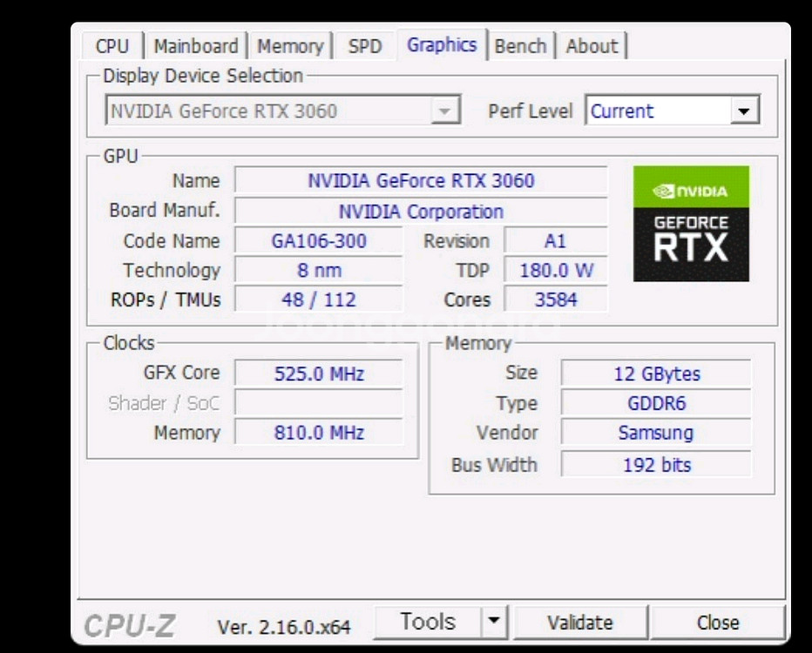Switch to the Mainboard tab
812x653 pixels.
[x=195, y=46]
